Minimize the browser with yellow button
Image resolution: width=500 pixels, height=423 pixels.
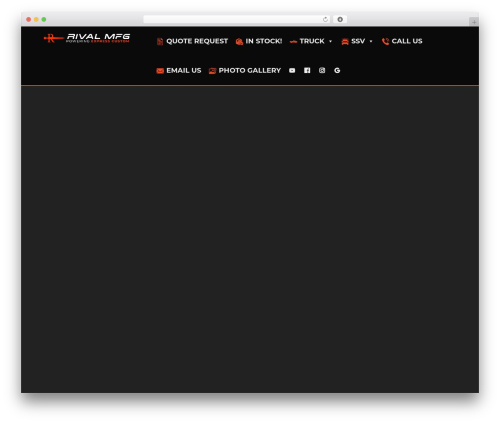pos(36,19)
